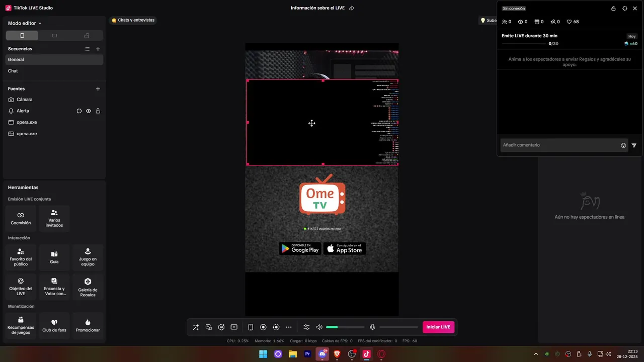Click the new followers counter icon

click(555, 22)
